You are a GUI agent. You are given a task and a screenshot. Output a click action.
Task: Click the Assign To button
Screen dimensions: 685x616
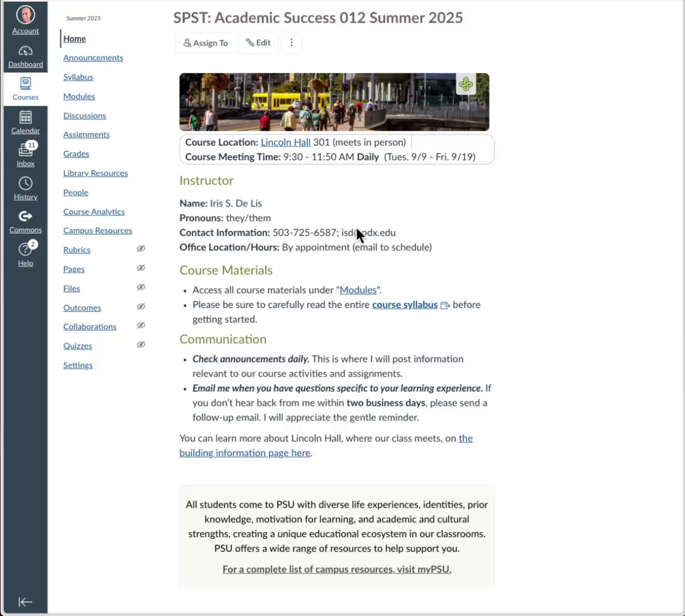point(205,43)
